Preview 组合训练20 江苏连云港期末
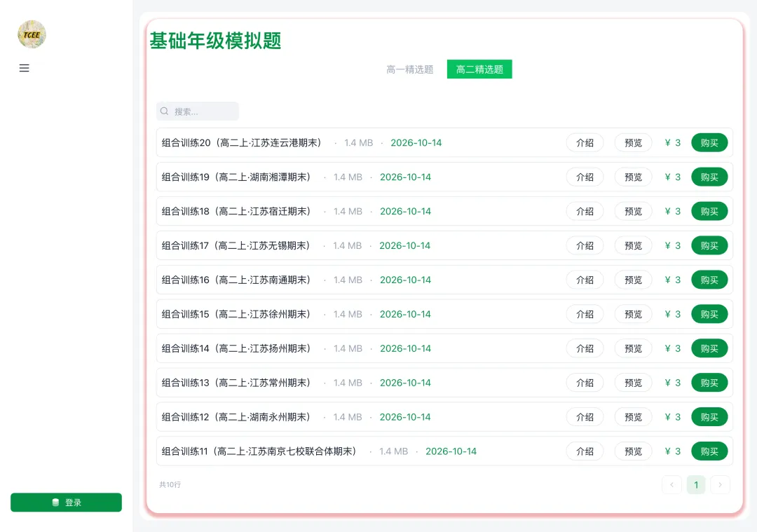This screenshot has height=532, width=757. coord(633,142)
